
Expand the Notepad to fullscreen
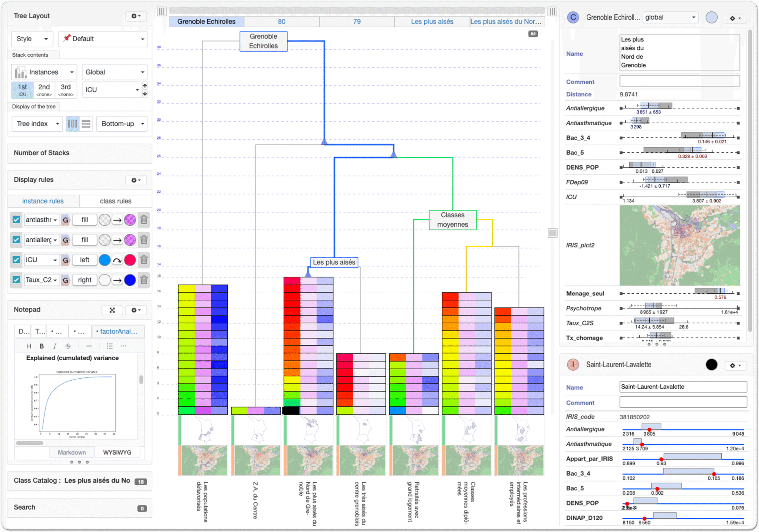(112, 310)
